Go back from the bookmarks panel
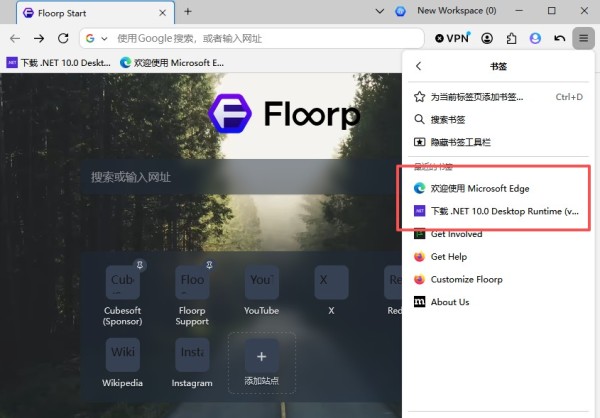 pyautogui.click(x=419, y=66)
